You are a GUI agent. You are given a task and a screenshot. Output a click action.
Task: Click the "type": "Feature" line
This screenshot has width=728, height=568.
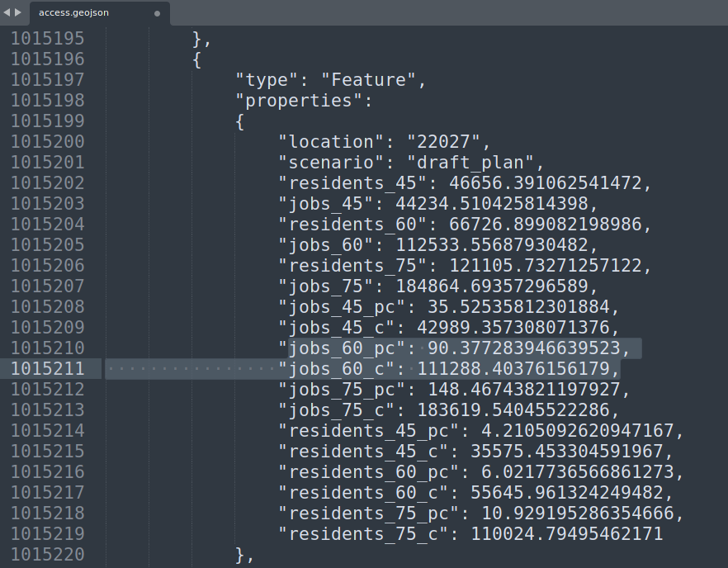click(x=330, y=80)
